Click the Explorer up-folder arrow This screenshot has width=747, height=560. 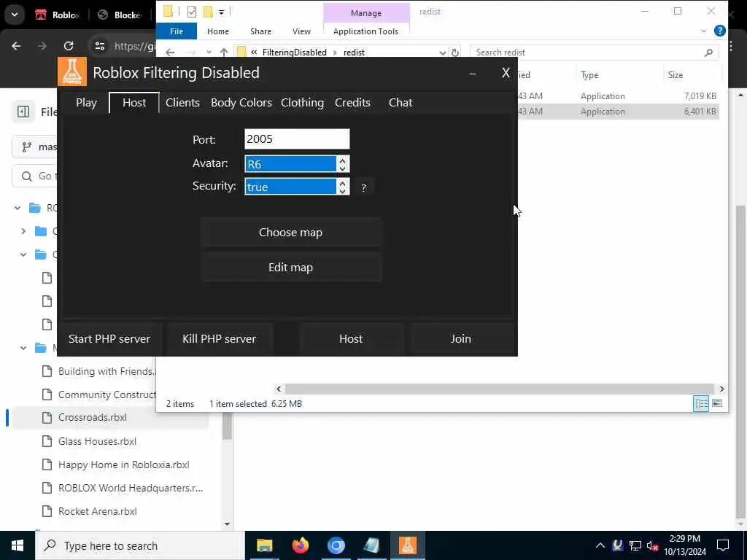click(224, 52)
